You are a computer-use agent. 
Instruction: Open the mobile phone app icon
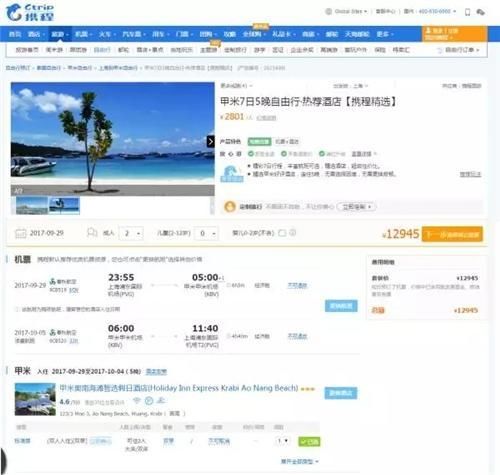pyautogui.click(x=467, y=12)
